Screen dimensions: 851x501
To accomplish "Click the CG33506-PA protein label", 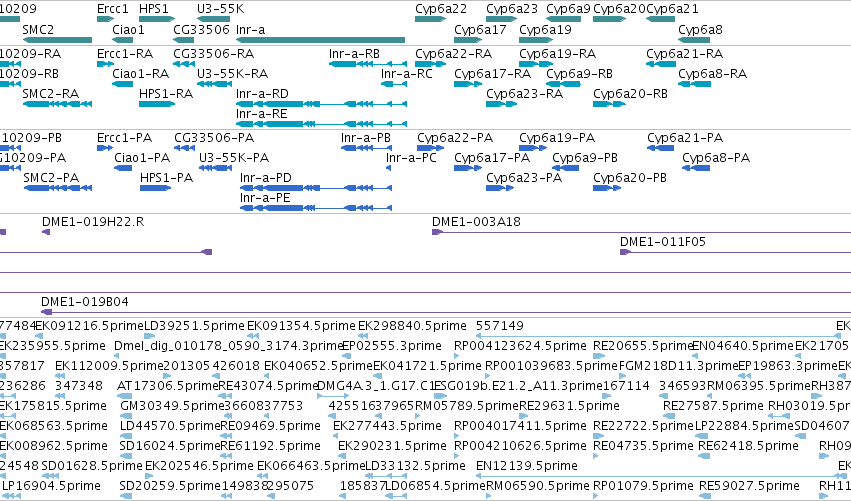I will click(x=214, y=138).
